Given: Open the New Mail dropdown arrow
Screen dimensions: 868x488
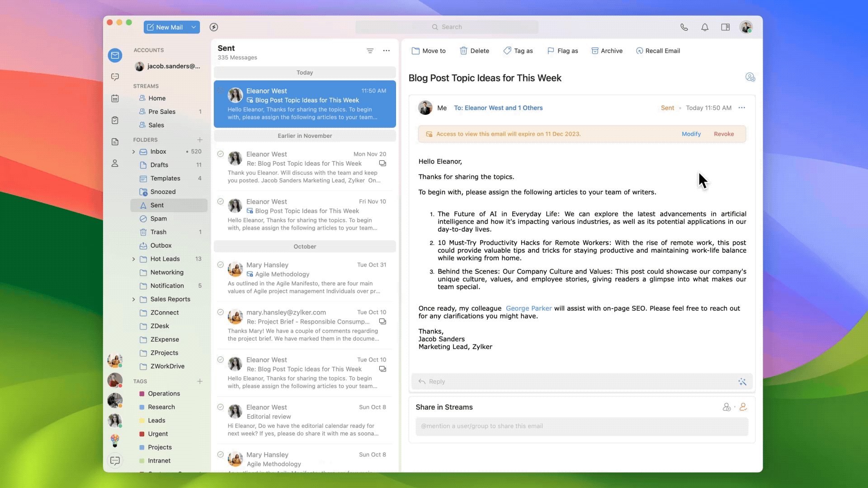Looking at the screenshot, I should [193, 27].
